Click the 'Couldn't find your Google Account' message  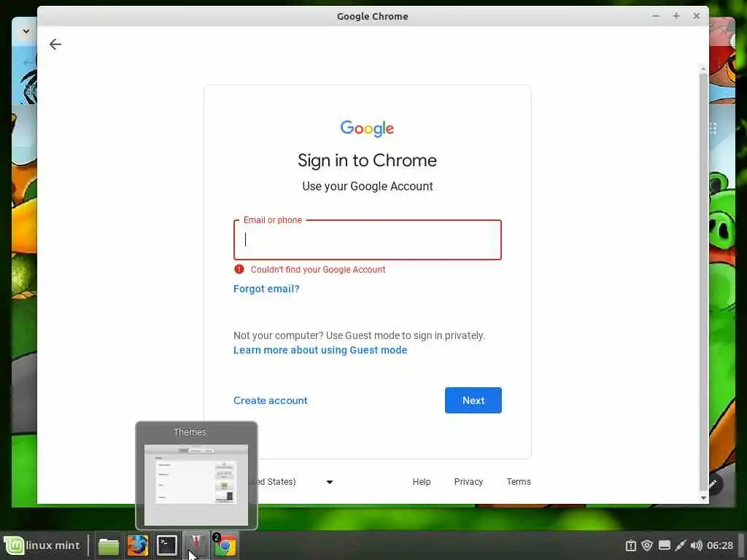(318, 270)
